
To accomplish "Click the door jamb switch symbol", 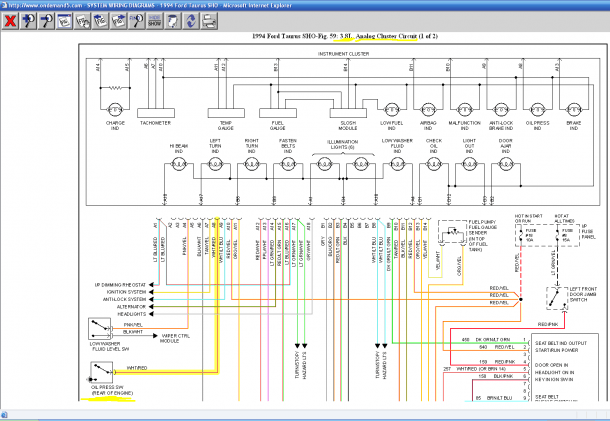I will tap(557, 298).
